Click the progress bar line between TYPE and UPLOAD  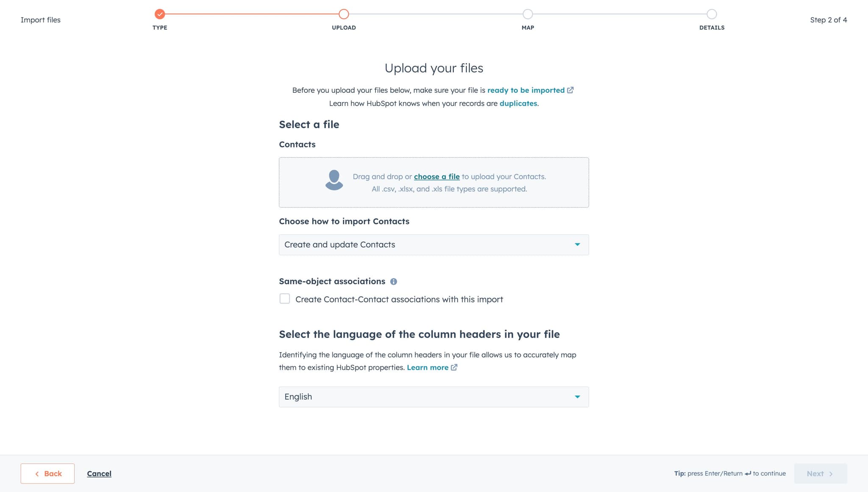click(251, 14)
